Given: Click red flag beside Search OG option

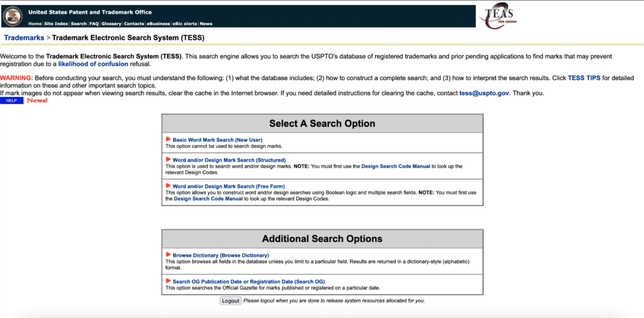Looking at the screenshot, I should tap(168, 281).
